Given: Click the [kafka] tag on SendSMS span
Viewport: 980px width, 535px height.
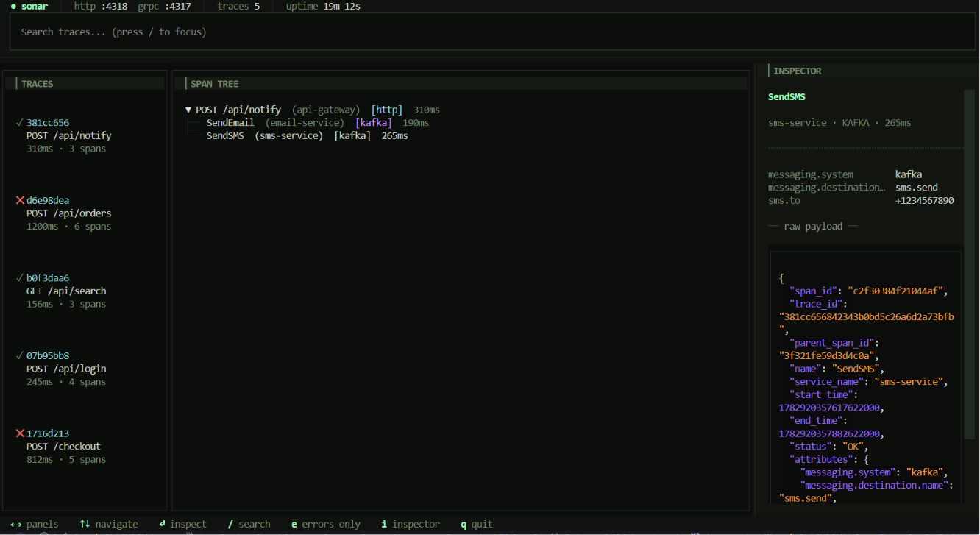Looking at the screenshot, I should tap(352, 136).
